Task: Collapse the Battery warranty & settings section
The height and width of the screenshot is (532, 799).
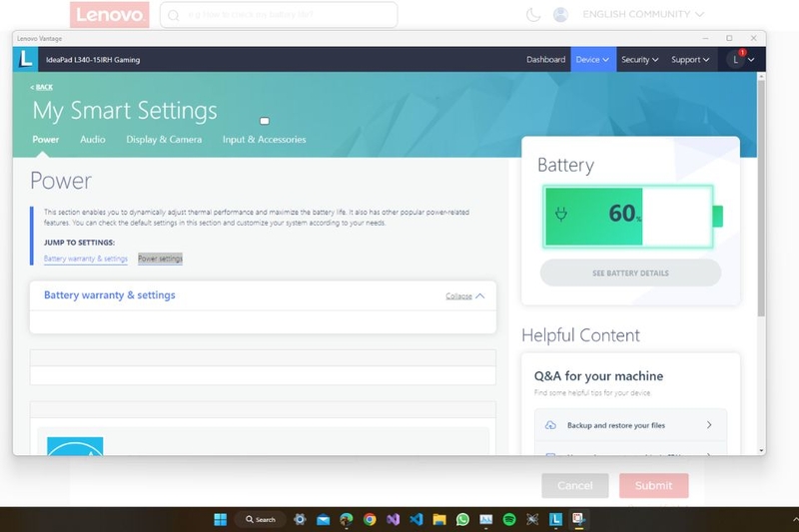Action: point(464,296)
